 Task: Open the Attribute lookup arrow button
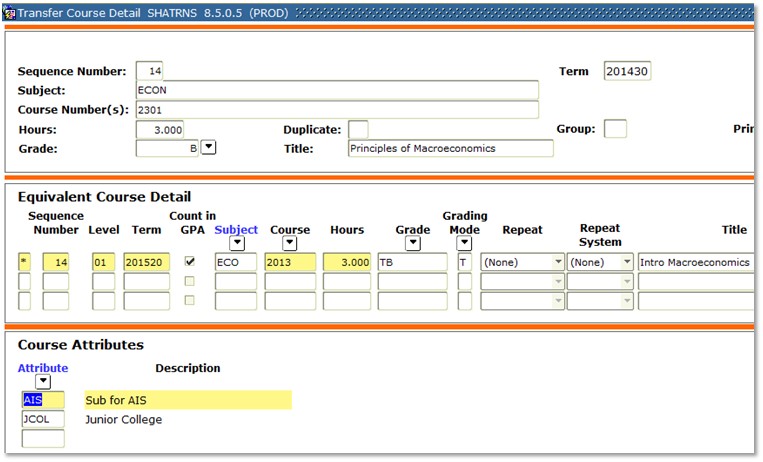pos(43,382)
